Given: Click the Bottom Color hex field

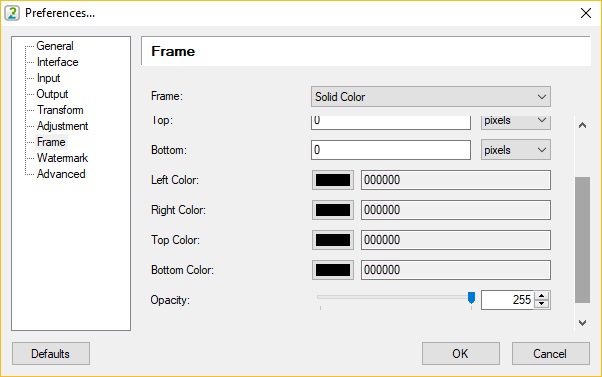Looking at the screenshot, I should (456, 270).
